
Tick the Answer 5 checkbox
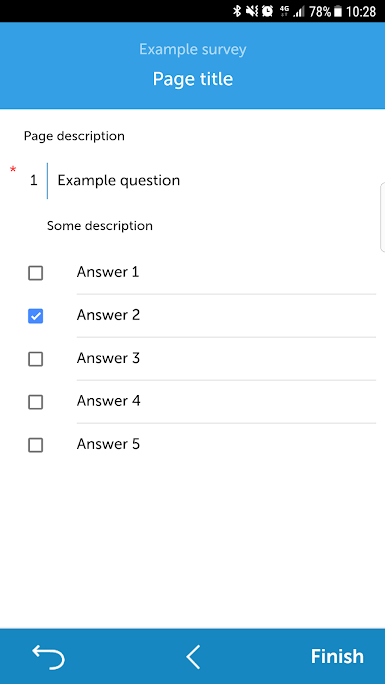tap(35, 445)
